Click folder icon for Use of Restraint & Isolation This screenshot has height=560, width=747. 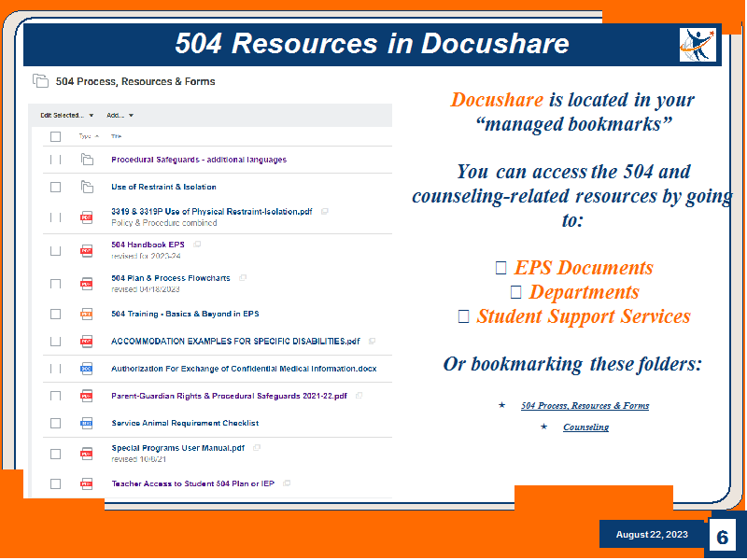pos(87,187)
